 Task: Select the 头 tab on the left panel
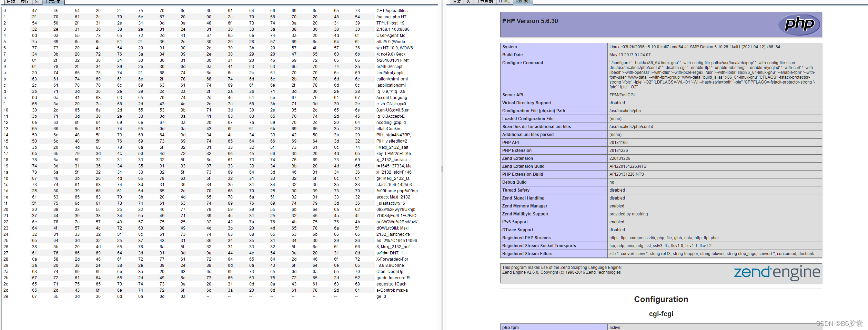(x=36, y=2)
